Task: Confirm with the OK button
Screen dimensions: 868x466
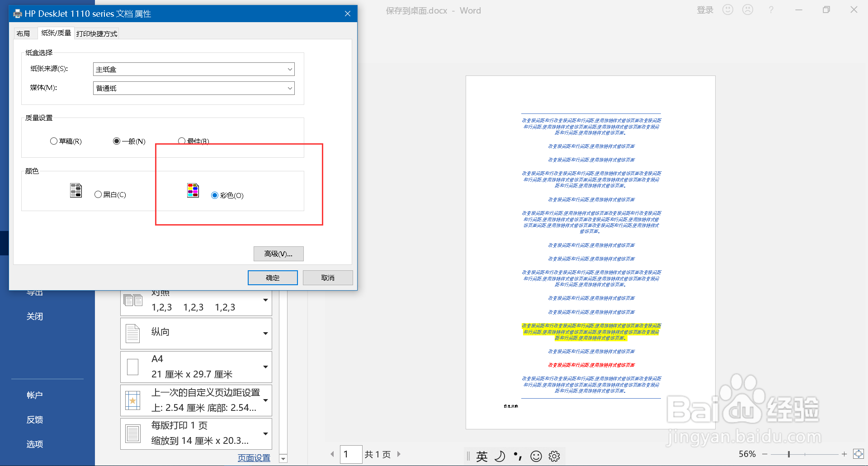Action: coord(273,278)
